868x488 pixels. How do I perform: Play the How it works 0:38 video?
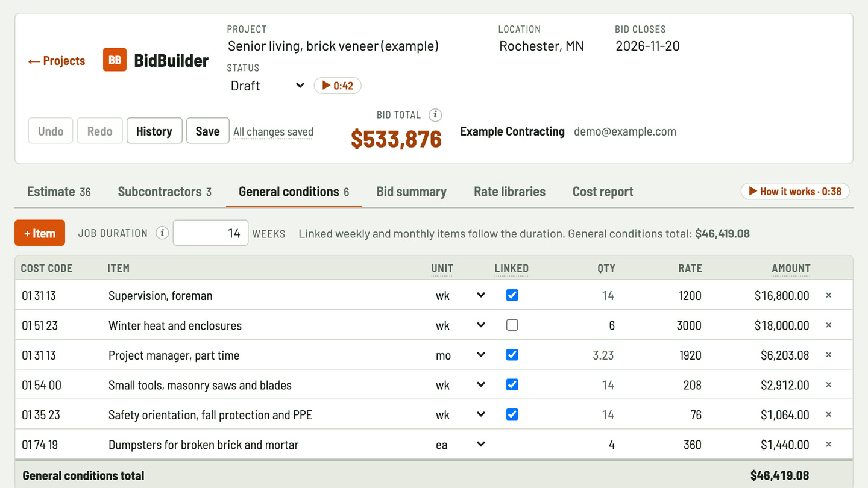(795, 192)
